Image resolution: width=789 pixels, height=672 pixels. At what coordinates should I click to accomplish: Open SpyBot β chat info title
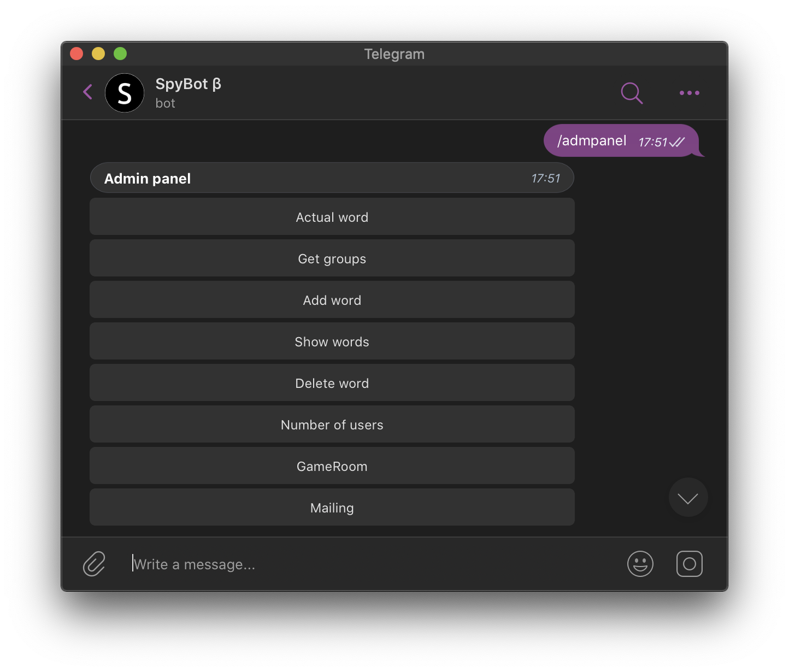[x=189, y=84]
